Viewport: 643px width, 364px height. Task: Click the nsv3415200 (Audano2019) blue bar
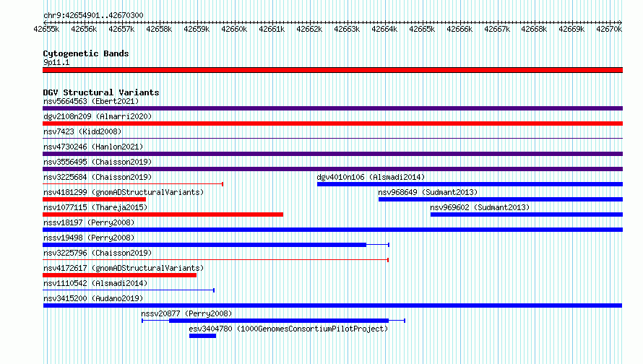(x=332, y=305)
